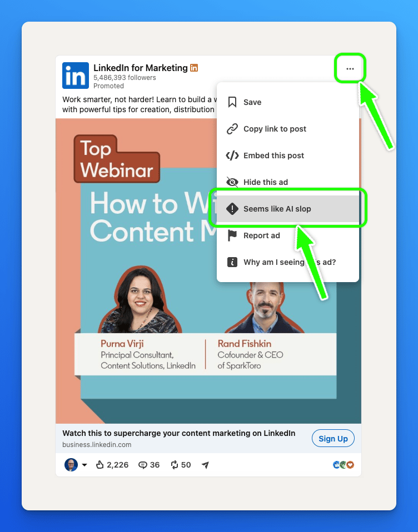Click the diamond warning icon for AI slop
Viewport: 418px width, 532px height.
232,209
